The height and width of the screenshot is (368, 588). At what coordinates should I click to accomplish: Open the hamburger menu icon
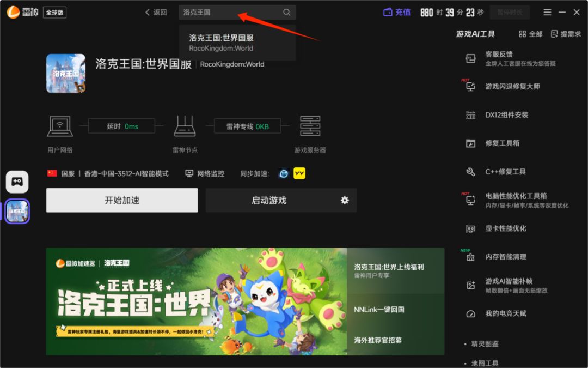(x=547, y=13)
